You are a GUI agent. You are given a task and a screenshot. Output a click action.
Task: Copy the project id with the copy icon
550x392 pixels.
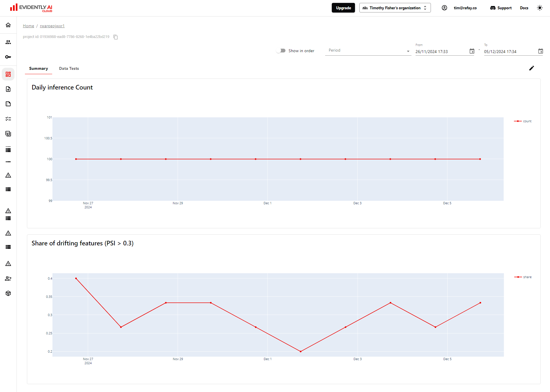[115, 37]
